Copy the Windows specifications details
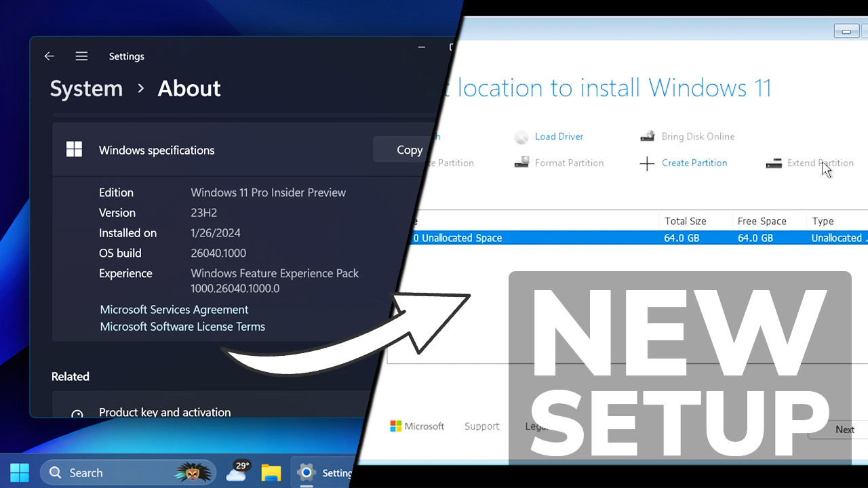 click(409, 149)
